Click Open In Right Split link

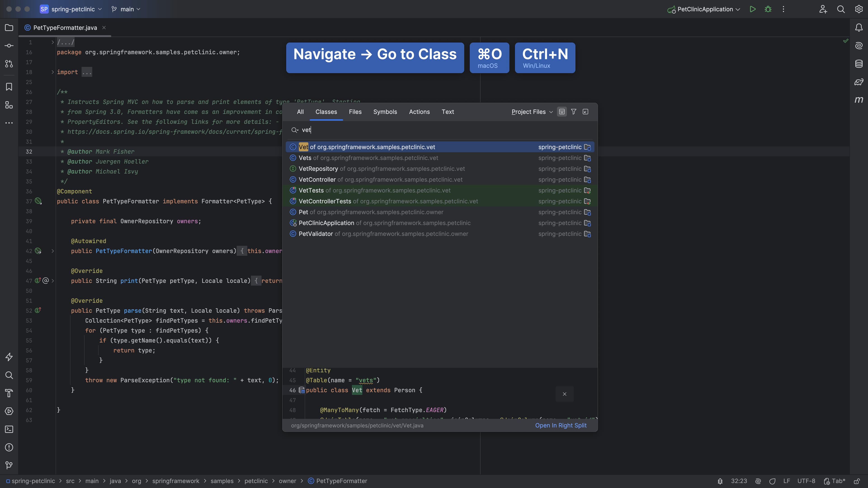[x=561, y=425]
